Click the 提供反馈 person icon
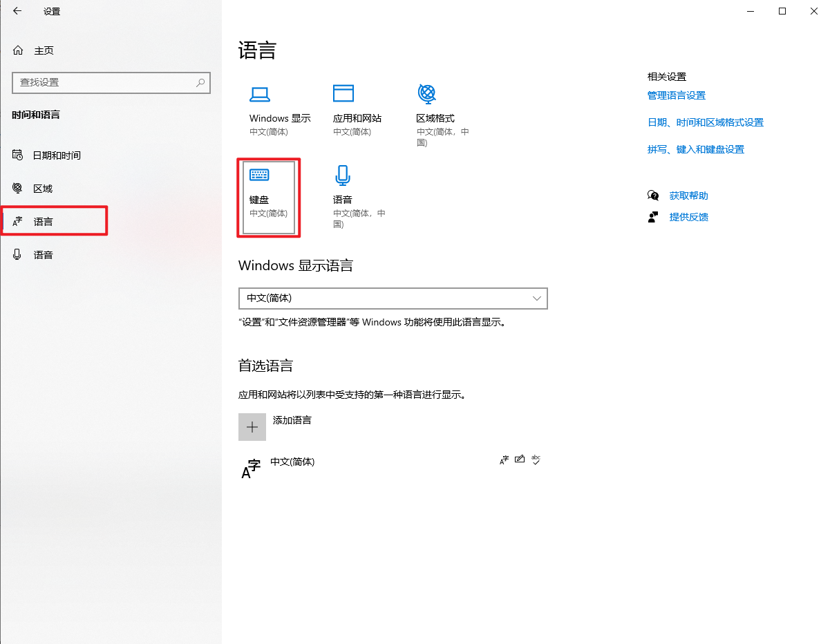This screenshot has height=644, width=830. (653, 217)
